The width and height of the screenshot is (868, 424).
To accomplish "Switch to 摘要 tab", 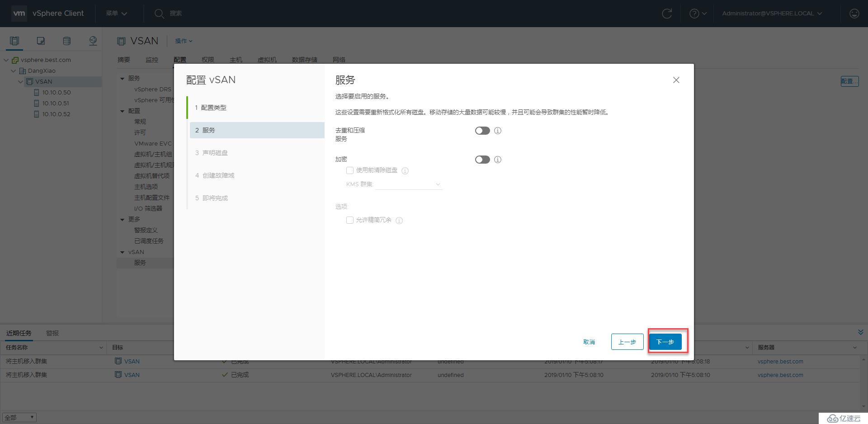I will click(124, 60).
